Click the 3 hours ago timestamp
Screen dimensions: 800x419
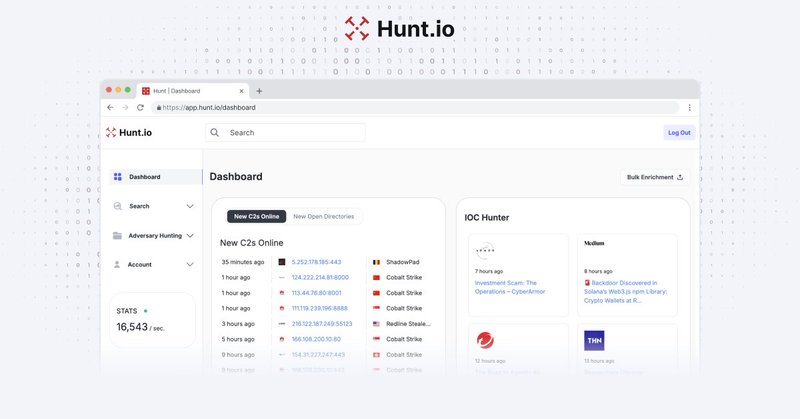click(238, 324)
